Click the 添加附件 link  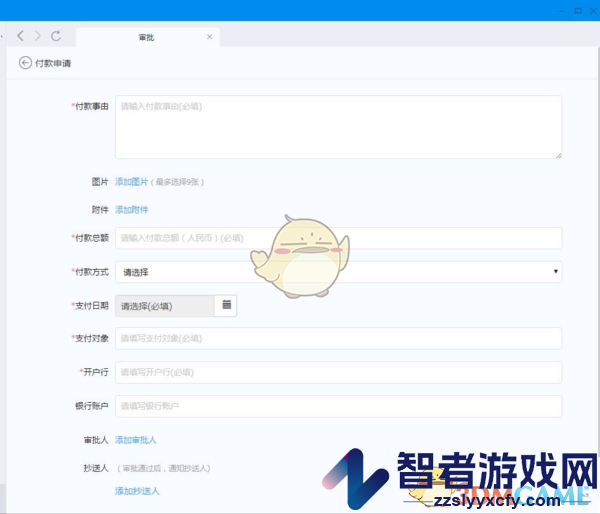tap(131, 210)
